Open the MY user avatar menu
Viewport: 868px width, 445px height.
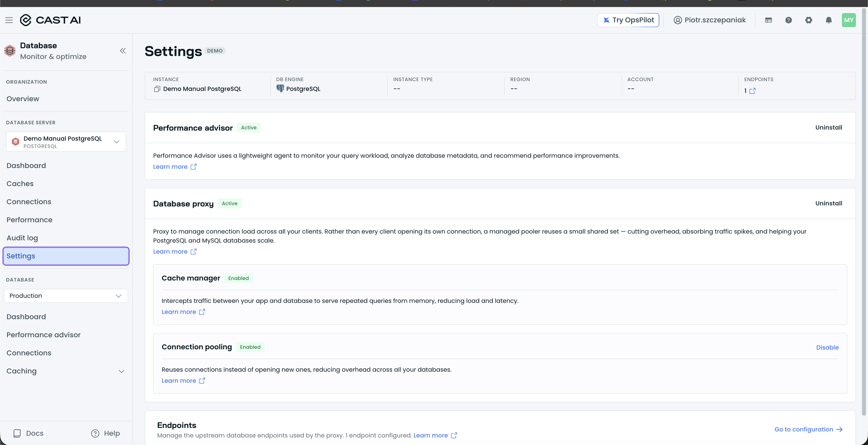pos(848,20)
